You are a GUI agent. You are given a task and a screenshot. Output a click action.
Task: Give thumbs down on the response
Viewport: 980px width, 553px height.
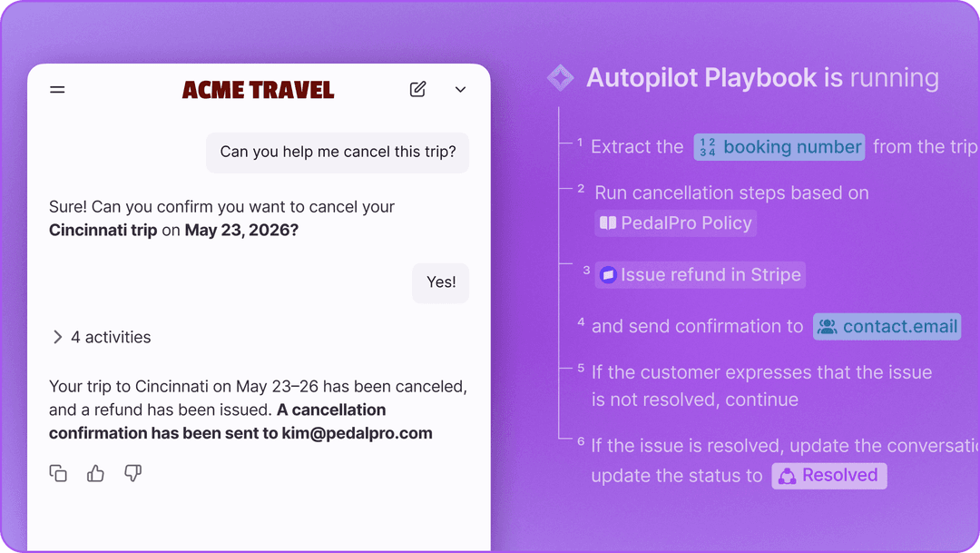[132, 473]
